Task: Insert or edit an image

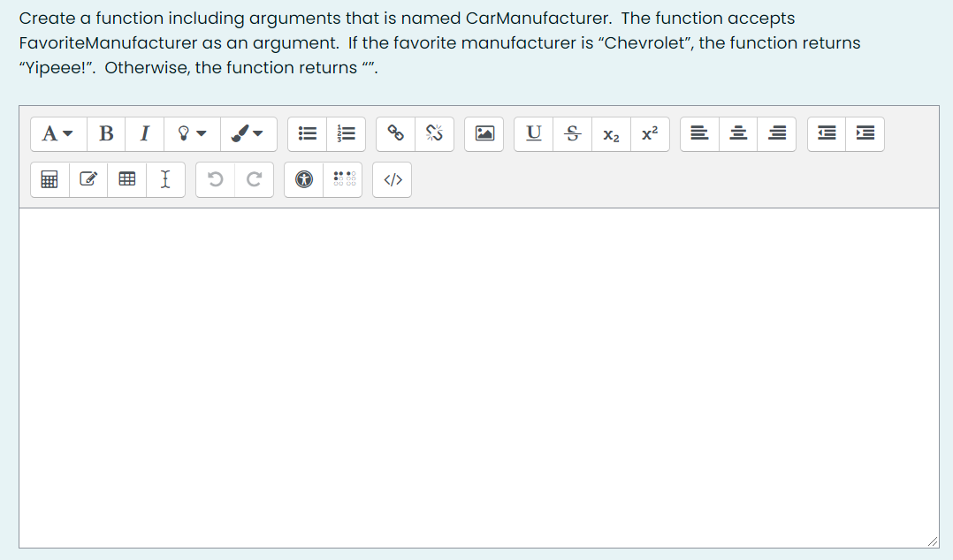Action: point(484,133)
